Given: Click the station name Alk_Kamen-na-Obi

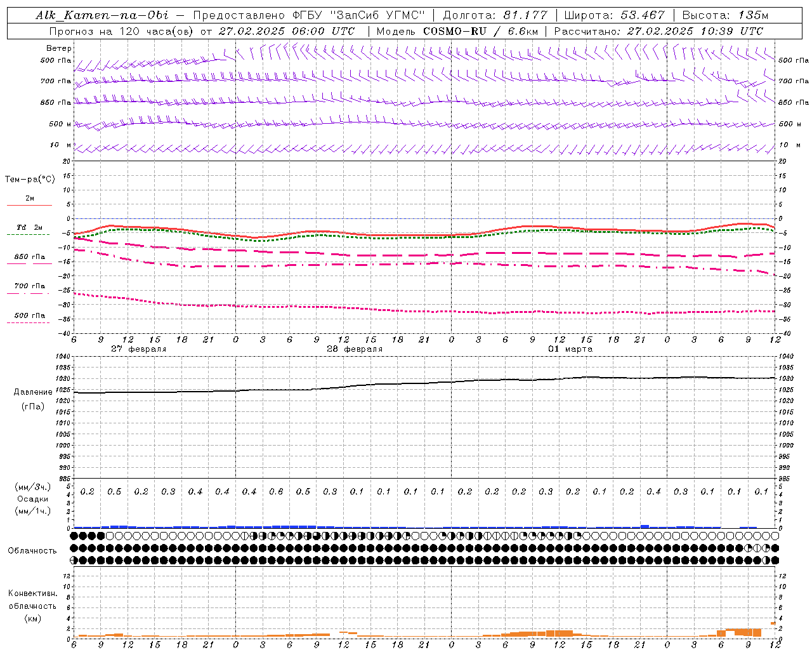Looking at the screenshot, I should tap(102, 15).
